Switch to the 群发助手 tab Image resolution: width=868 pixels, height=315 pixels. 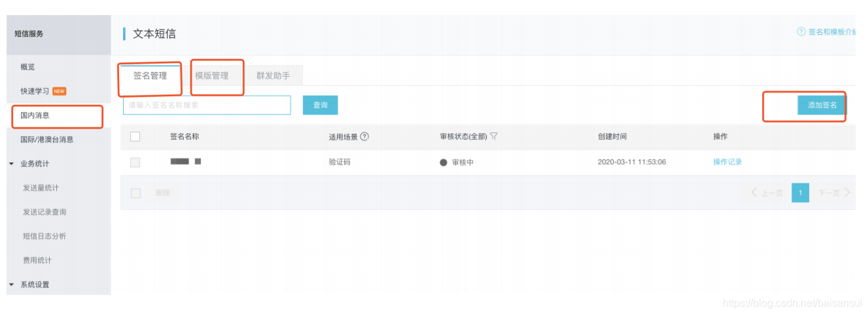(273, 76)
